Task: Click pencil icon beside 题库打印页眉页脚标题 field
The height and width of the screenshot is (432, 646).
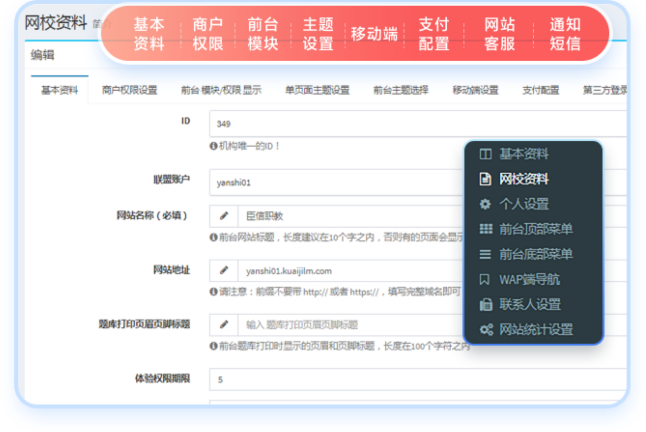Action: click(x=224, y=325)
